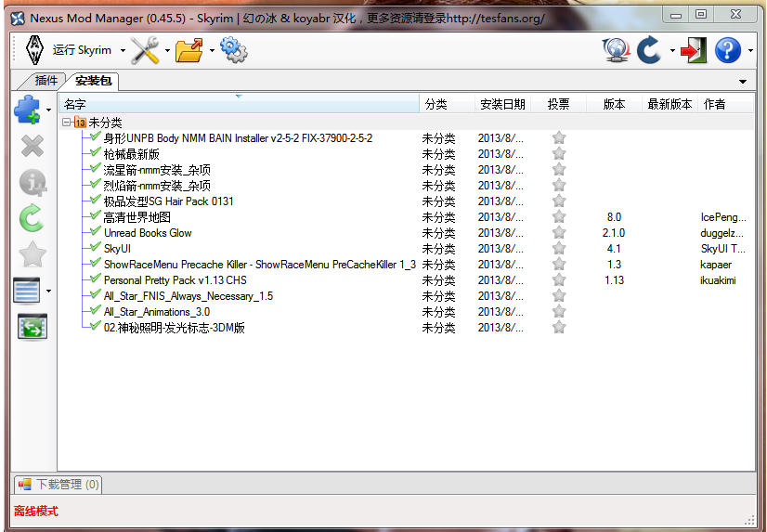Open the folder with arrow icon
767x532 pixels.
(x=188, y=50)
